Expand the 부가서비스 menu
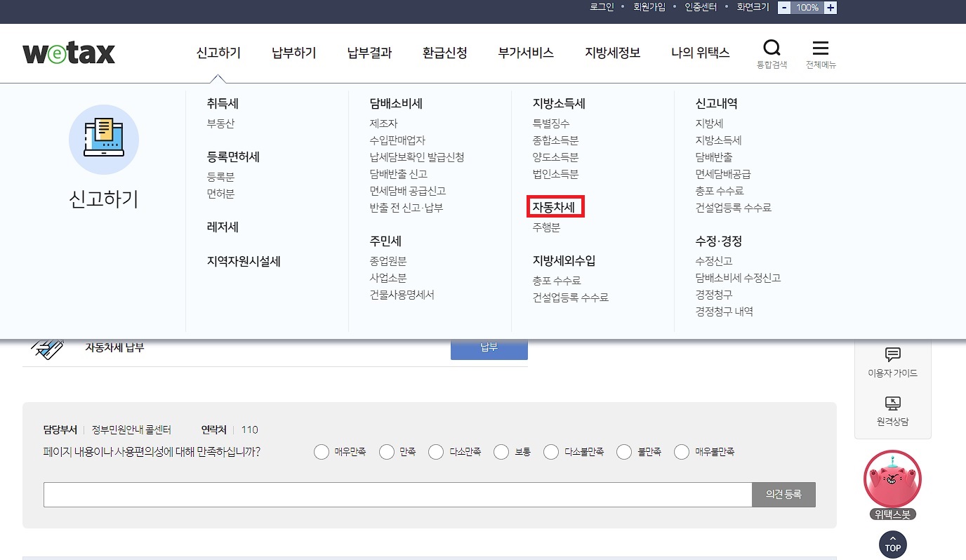 [525, 52]
